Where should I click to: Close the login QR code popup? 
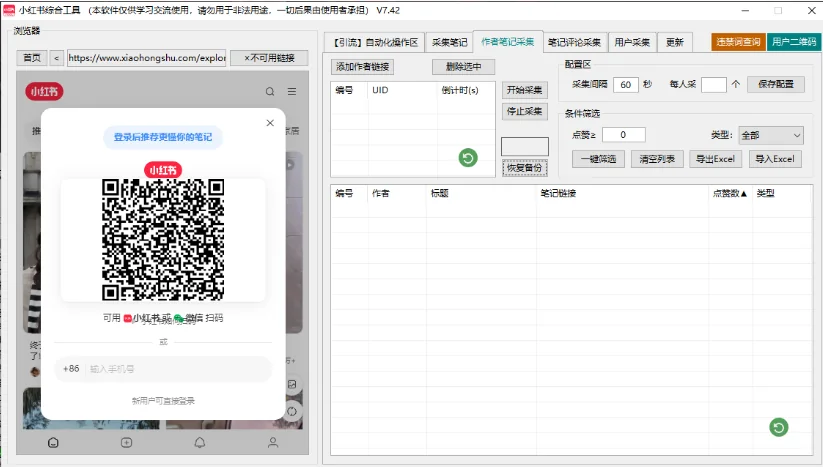click(x=270, y=123)
